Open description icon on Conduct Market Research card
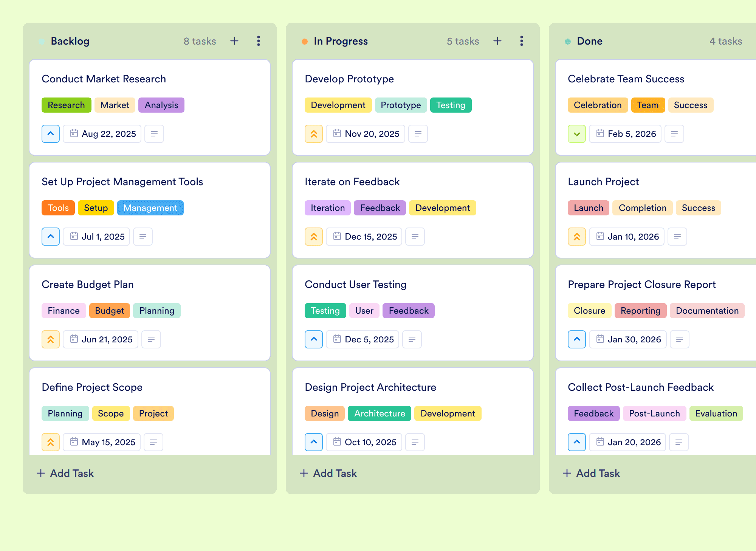The width and height of the screenshot is (756, 551). [154, 134]
